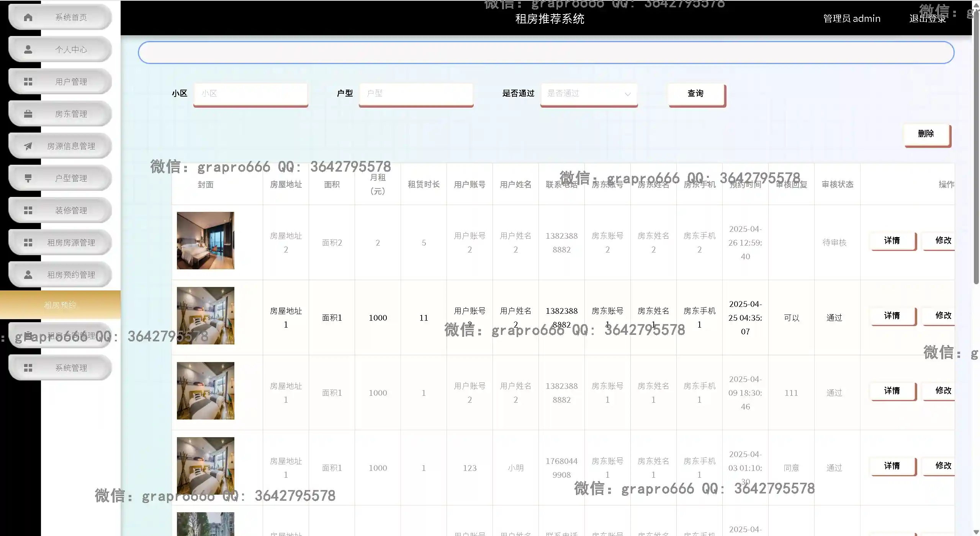Click the person icon for 租房预约管理

tap(28, 275)
